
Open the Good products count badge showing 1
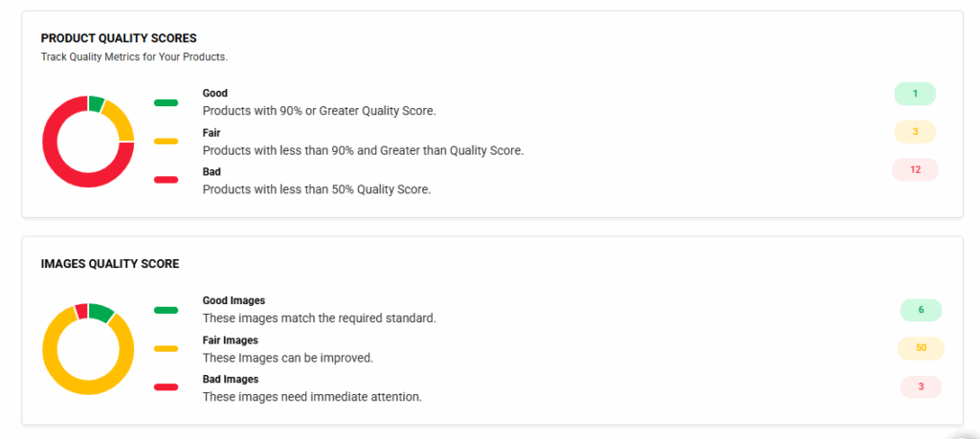point(915,94)
